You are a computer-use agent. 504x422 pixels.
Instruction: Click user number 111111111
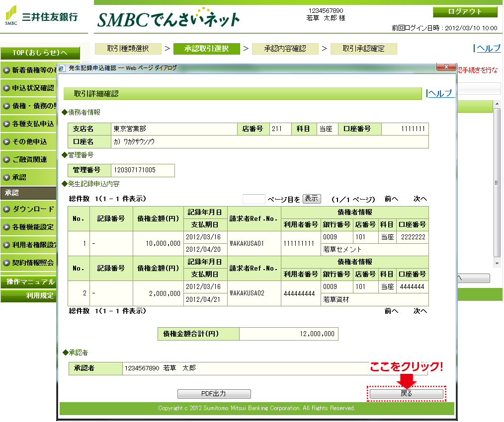pos(299,243)
